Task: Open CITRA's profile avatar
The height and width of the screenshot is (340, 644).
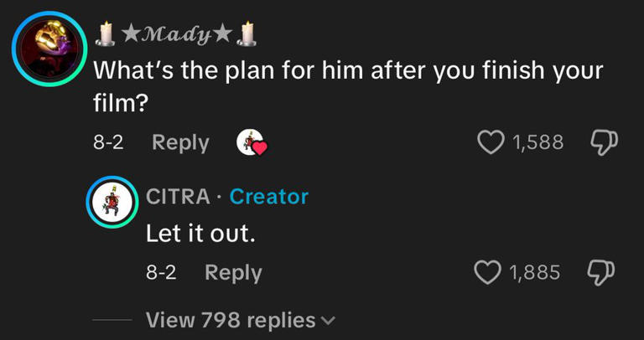Action: tap(113, 203)
